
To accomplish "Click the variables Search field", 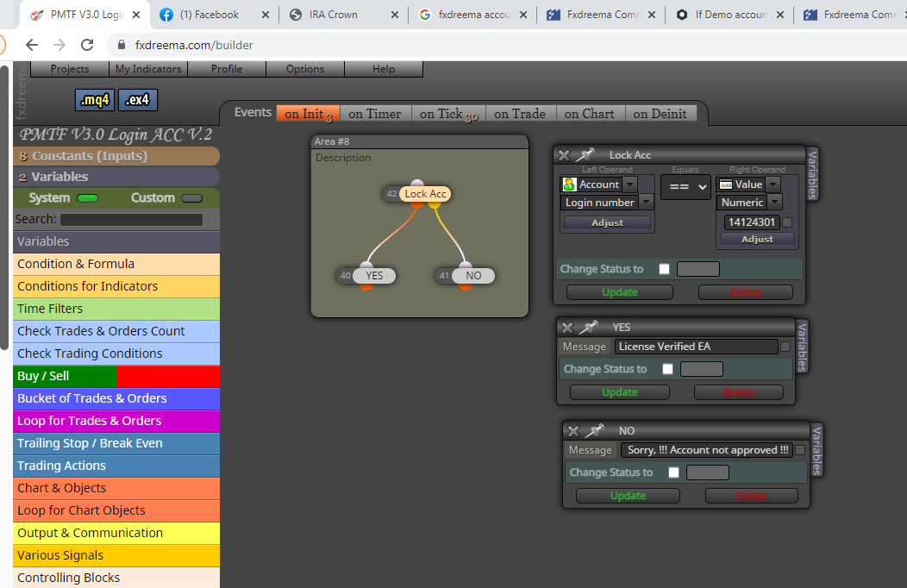I will 131,220.
